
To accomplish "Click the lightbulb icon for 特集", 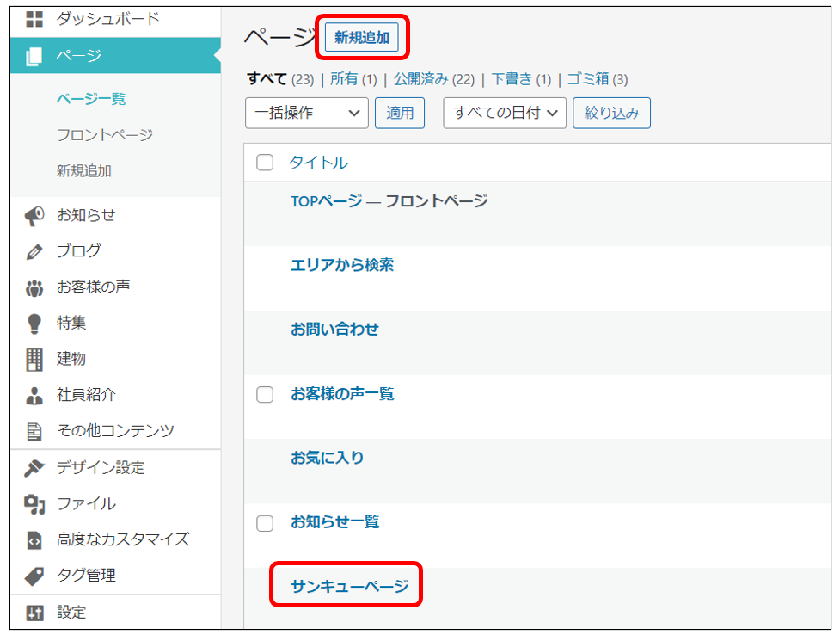I will (34, 324).
